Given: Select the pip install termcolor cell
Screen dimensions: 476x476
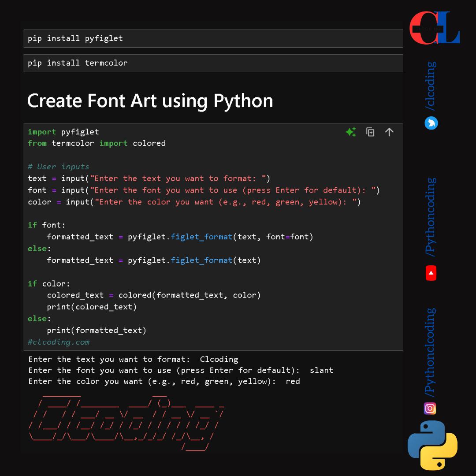Looking at the screenshot, I should coord(213,63).
